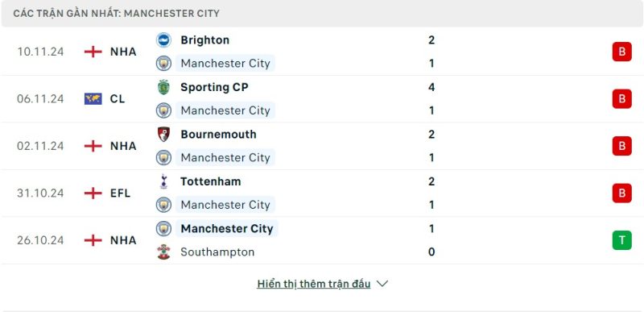Image resolution: width=644 pixels, height=312 pixels.
Task: Expand with the chevron beside Hiển thị thêm trận đấu
Action: 382,284
